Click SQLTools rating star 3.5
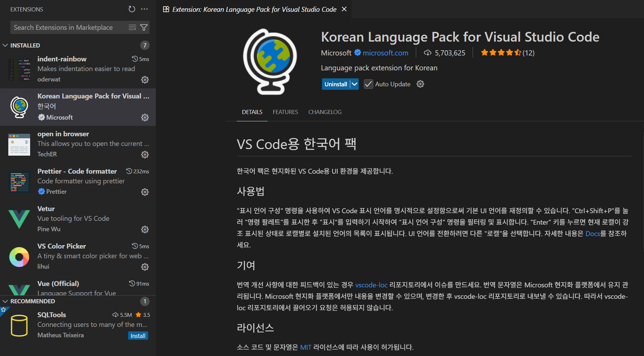Screen dimensions: 644x356 click(143, 315)
